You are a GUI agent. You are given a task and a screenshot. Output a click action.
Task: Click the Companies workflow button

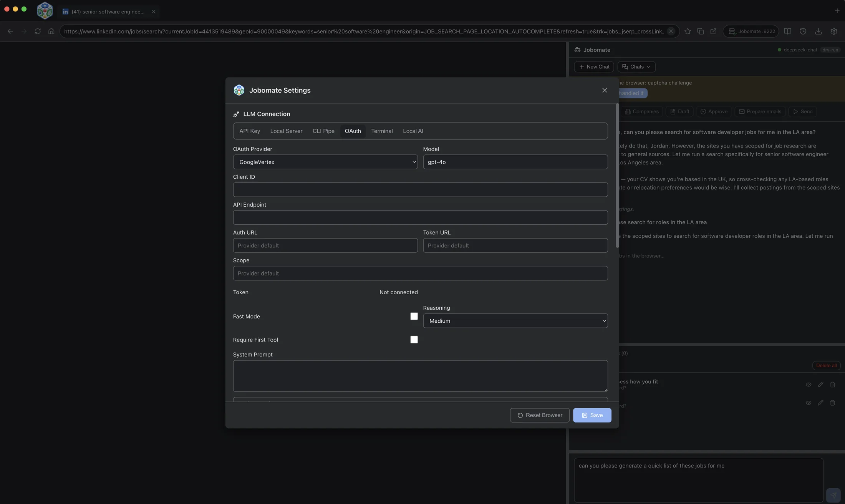tap(641, 111)
